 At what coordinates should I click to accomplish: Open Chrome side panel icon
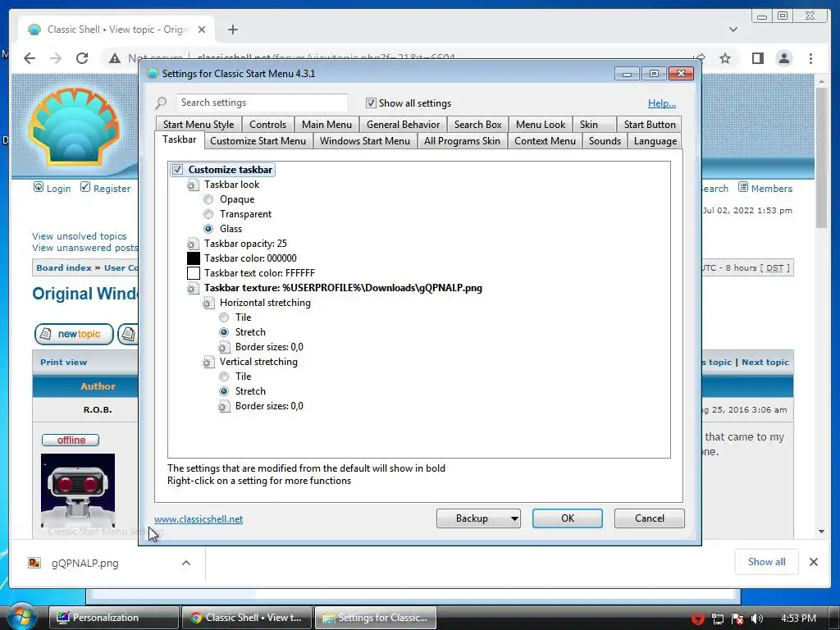757,58
